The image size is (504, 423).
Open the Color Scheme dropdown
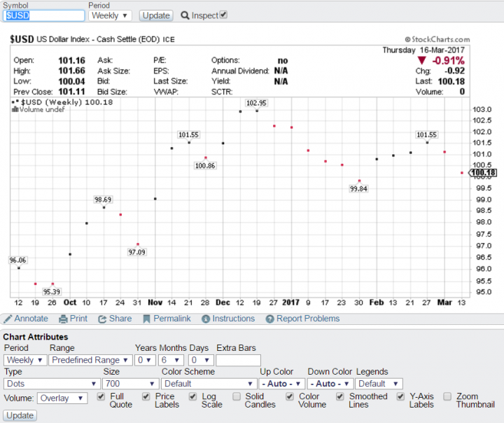click(209, 384)
